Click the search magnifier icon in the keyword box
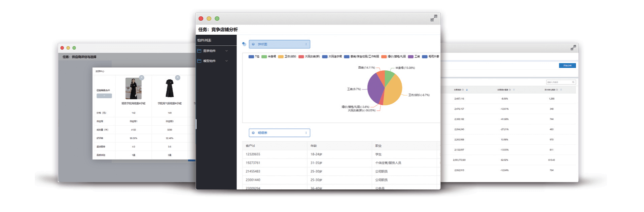The width and height of the screenshot is (644, 212). pos(573,82)
